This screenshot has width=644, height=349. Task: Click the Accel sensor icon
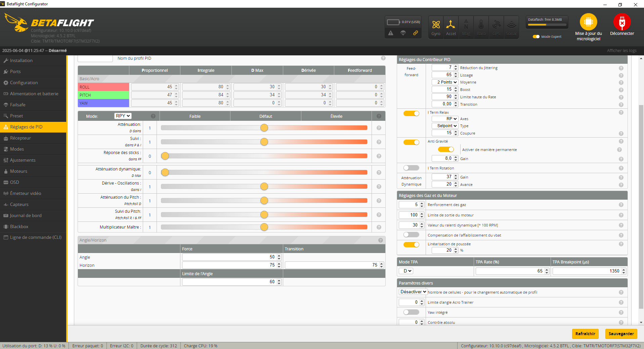click(x=450, y=25)
